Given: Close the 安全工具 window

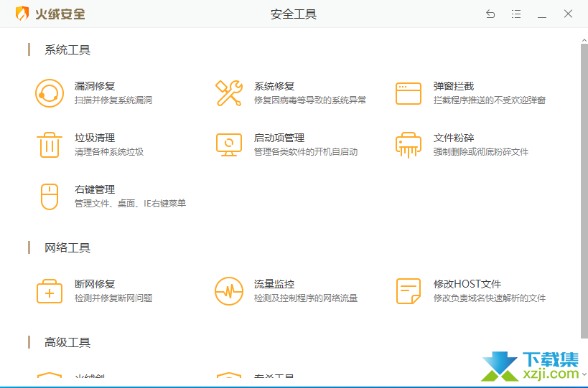Looking at the screenshot, I should click(x=568, y=14).
